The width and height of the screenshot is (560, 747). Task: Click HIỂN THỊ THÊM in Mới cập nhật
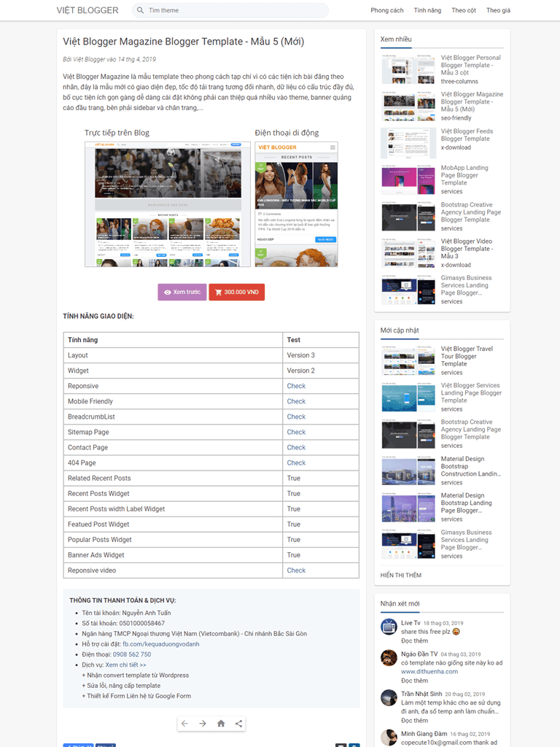click(x=401, y=575)
